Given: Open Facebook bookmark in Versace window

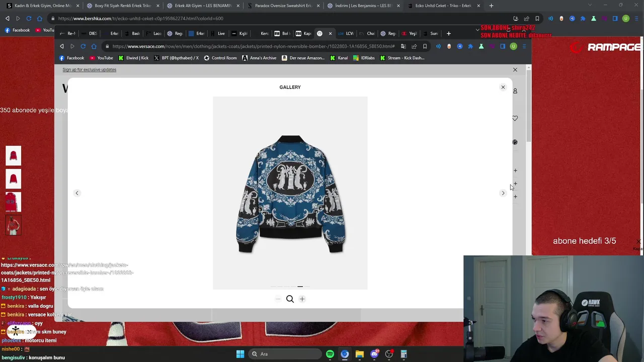Looking at the screenshot, I should 72,58.
